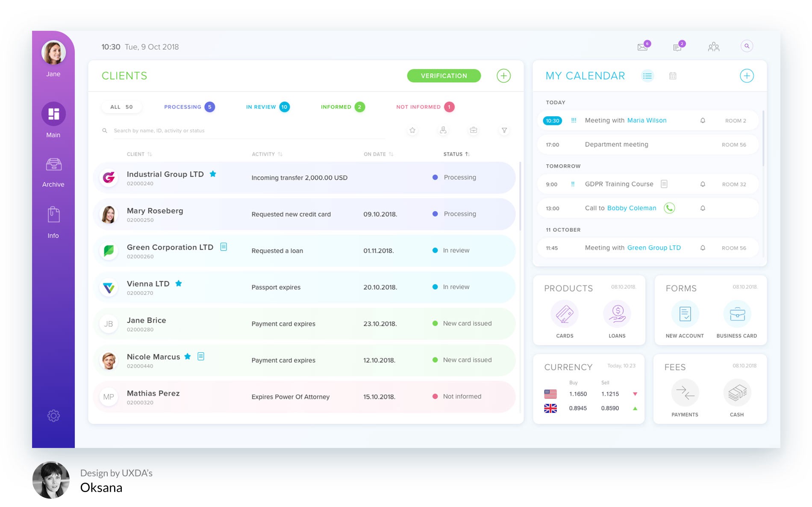Sort the CLIENT column
The image size is (812, 507).
point(150,154)
